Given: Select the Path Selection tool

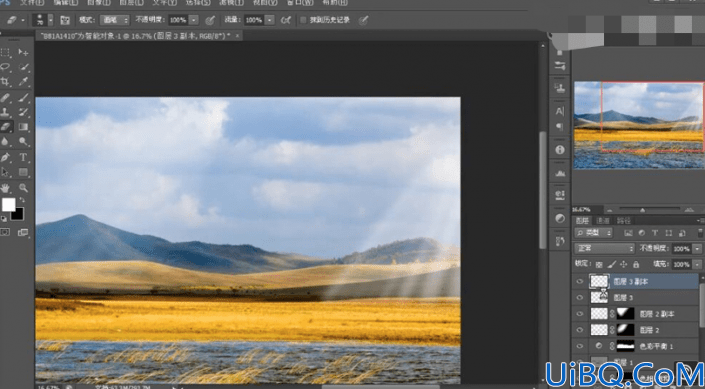Looking at the screenshot, I should click(x=5, y=172).
